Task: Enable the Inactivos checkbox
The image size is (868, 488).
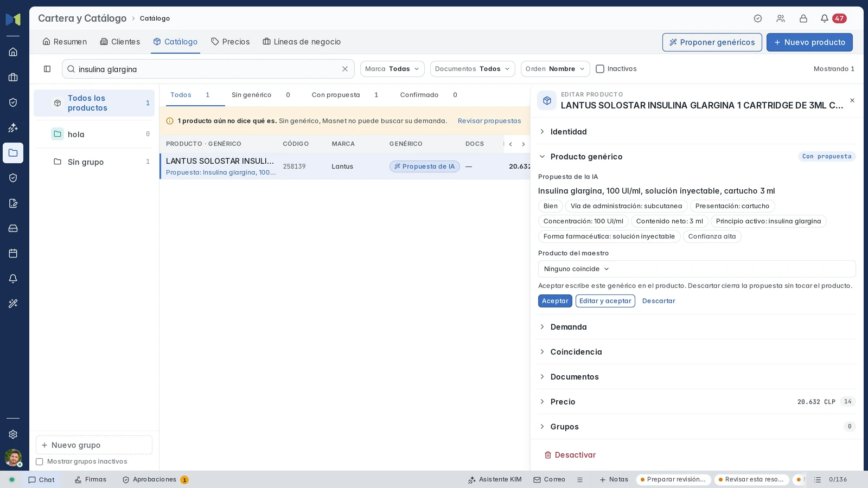Action: tap(600, 69)
